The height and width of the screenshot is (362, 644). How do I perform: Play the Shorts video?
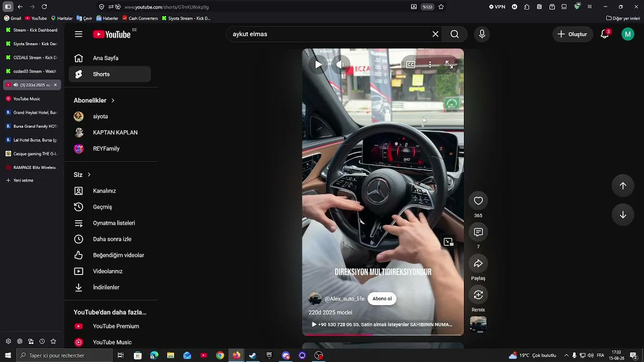point(318,64)
